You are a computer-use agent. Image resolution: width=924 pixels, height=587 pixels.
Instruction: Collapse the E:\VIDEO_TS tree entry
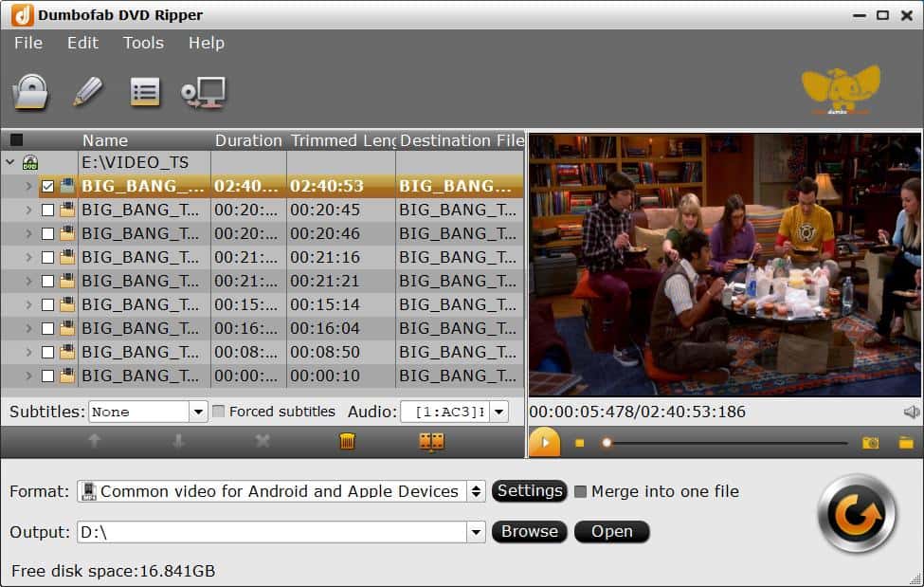pyautogui.click(x=9, y=162)
